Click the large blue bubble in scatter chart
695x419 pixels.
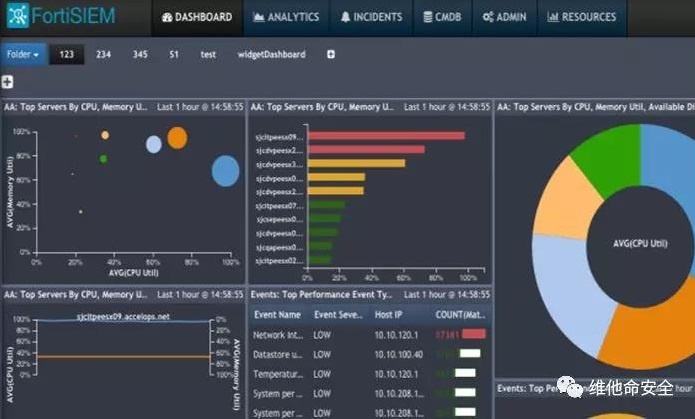226,171
